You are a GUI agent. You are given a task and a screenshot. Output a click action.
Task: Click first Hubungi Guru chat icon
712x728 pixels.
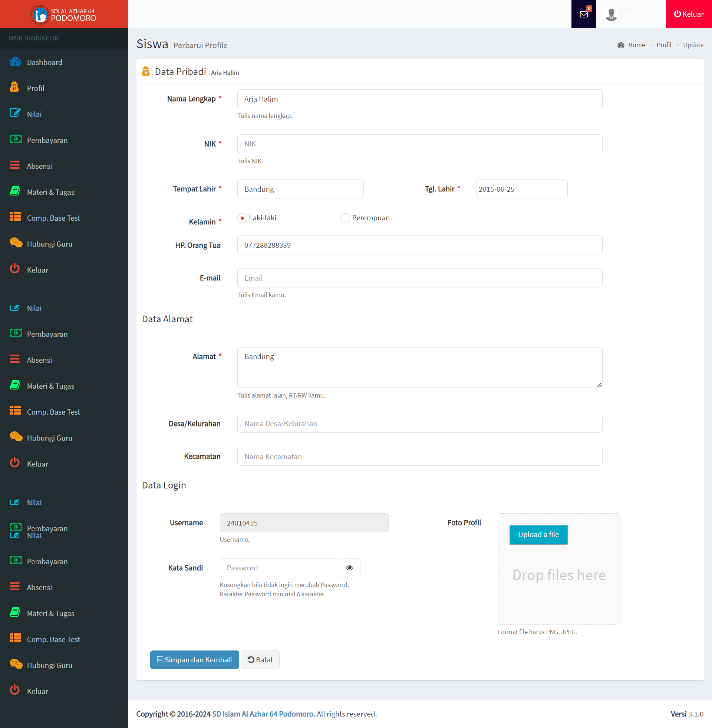click(16, 243)
